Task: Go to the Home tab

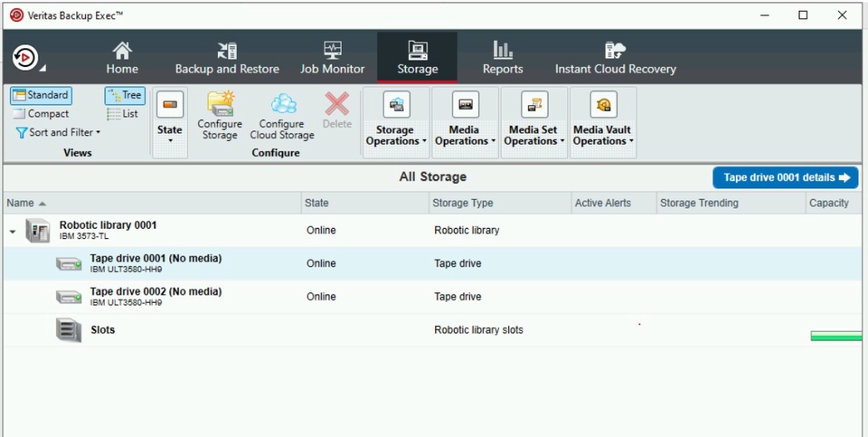Action: (x=122, y=58)
